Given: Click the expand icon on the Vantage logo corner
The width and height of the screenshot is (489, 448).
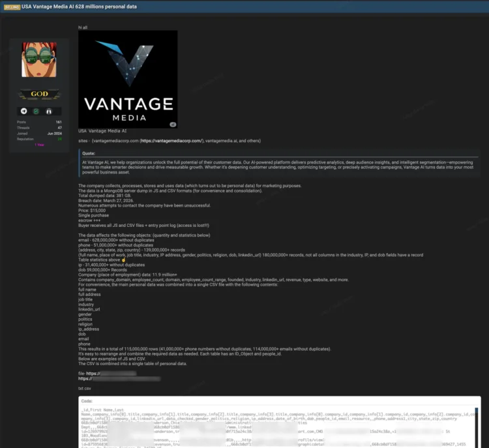Looking at the screenshot, I should click(173, 125).
